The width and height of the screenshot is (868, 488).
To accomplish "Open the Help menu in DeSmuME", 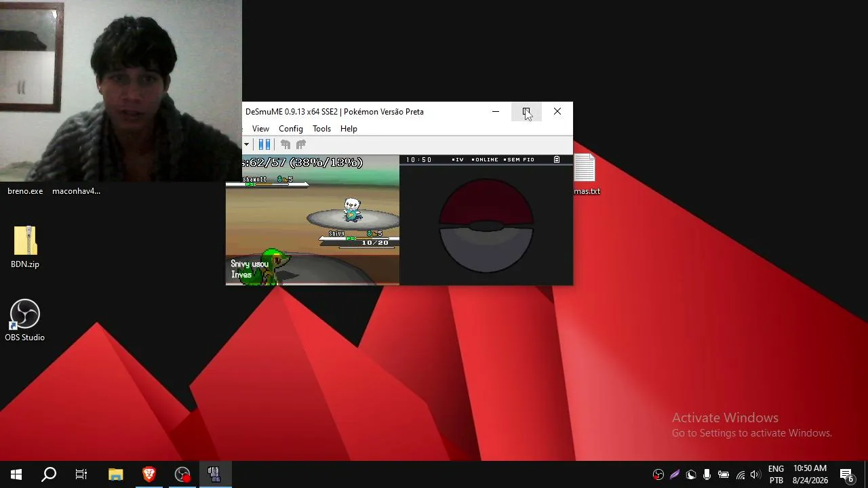I will [x=349, y=129].
